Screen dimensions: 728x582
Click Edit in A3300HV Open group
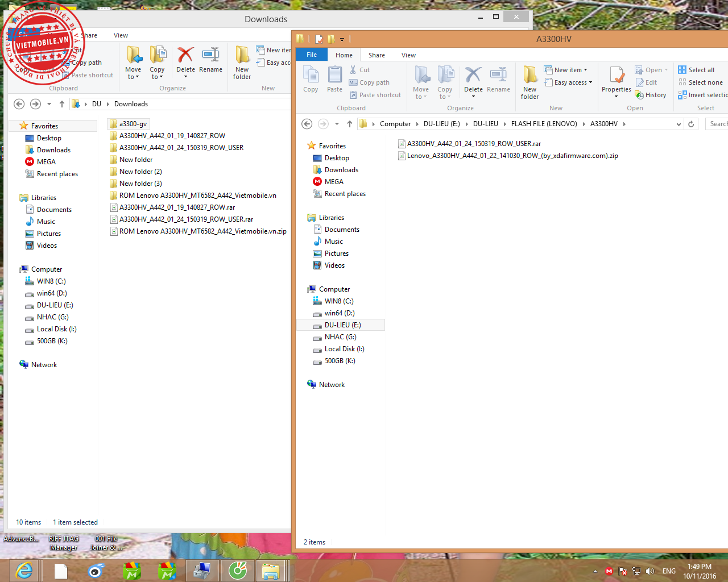(x=646, y=82)
